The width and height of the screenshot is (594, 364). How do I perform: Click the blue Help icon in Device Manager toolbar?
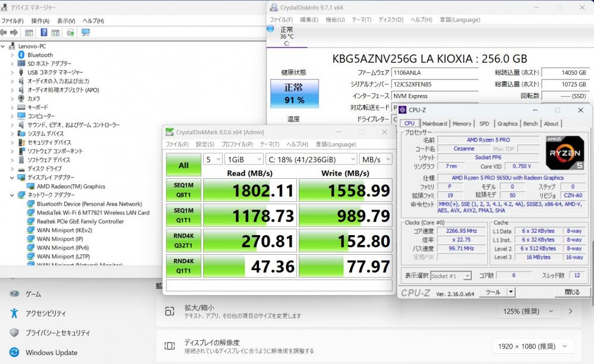point(44,32)
